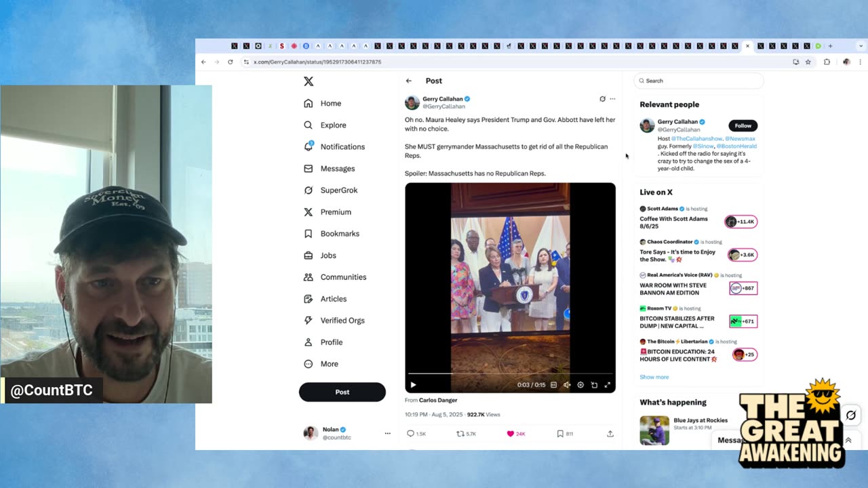The width and height of the screenshot is (868, 488).
Task: Open Messages from the sidebar
Action: (329, 168)
